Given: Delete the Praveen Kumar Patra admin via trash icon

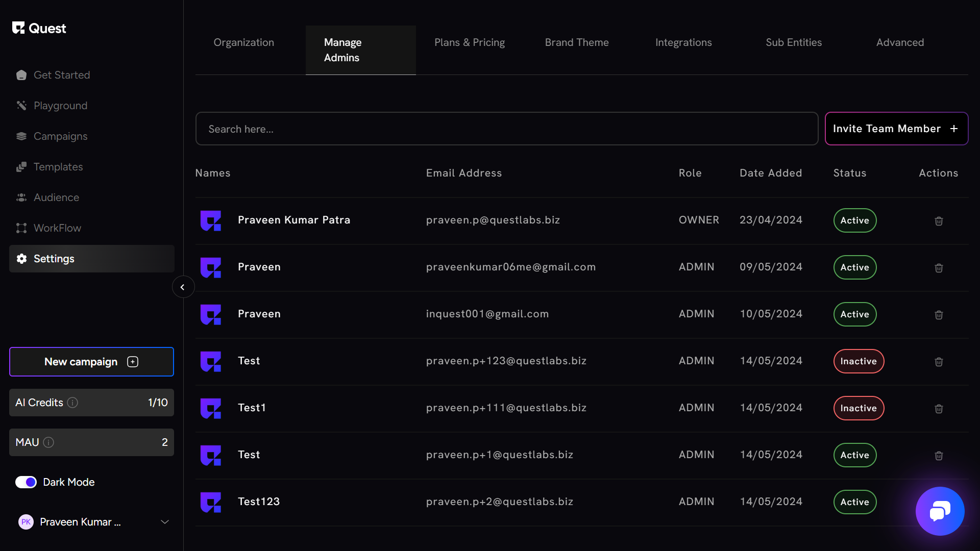Looking at the screenshot, I should click(x=938, y=221).
